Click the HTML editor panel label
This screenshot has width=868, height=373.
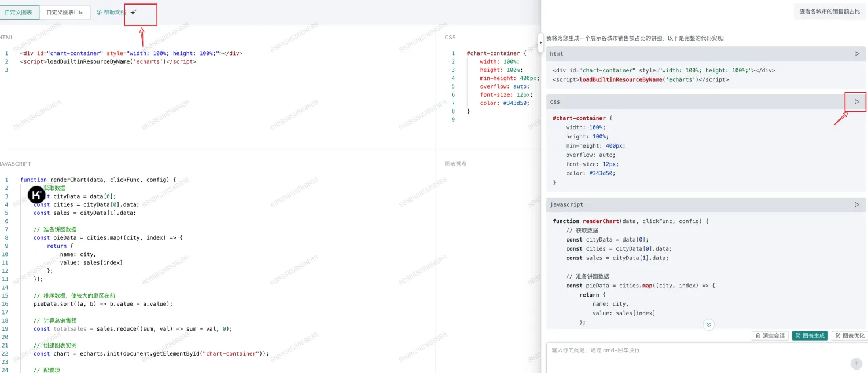click(x=6, y=38)
